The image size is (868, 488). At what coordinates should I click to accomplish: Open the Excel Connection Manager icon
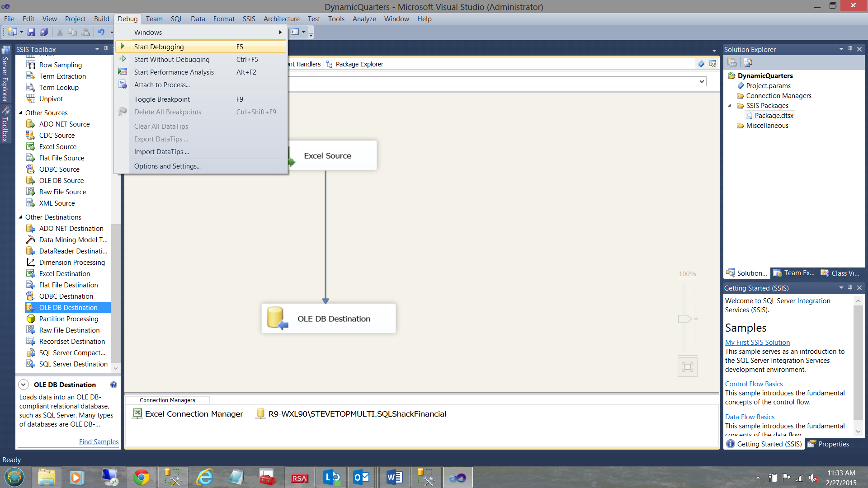click(137, 413)
